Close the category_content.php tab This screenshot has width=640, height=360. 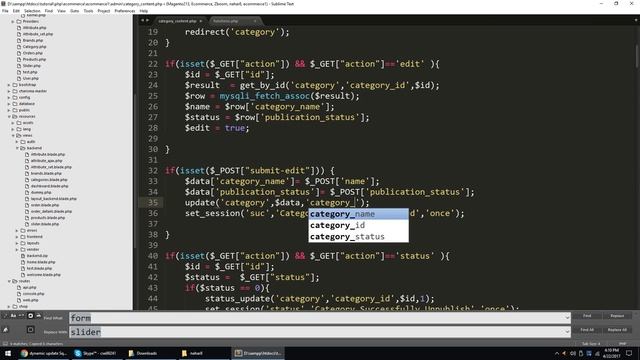pyautogui.click(x=201, y=21)
